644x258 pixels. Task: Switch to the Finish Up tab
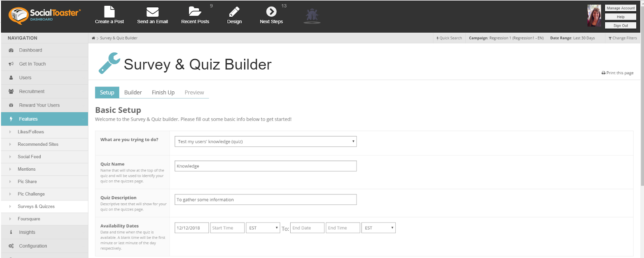(163, 93)
